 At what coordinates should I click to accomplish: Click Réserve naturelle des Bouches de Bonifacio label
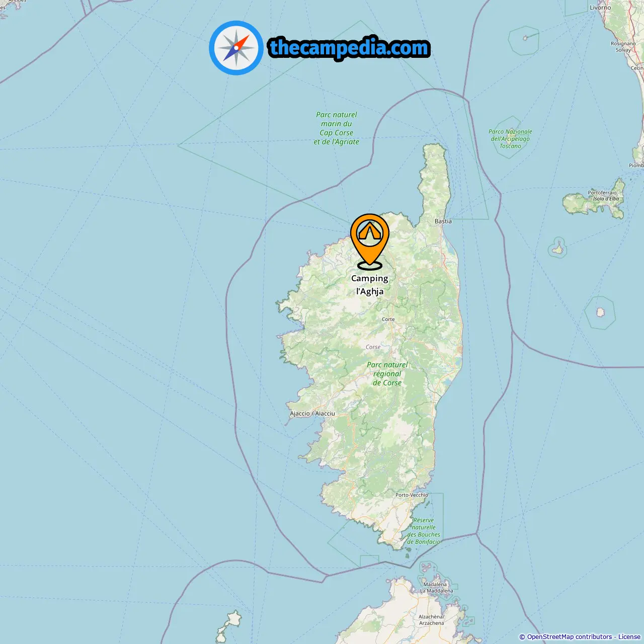coord(424,531)
